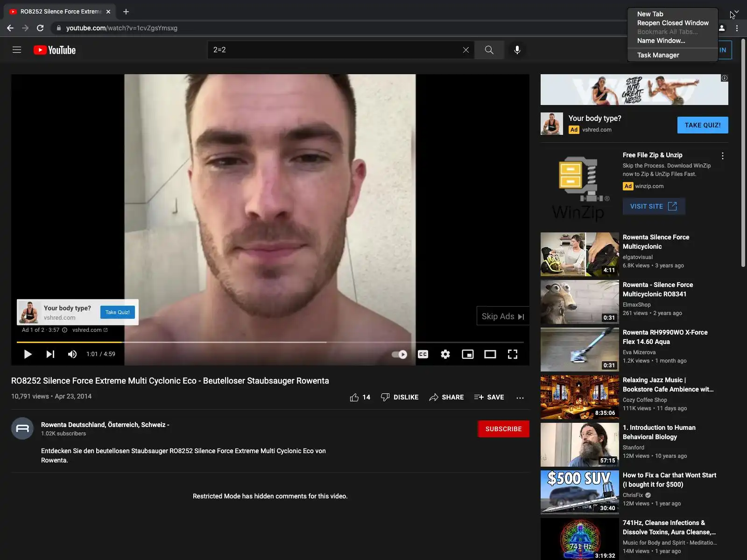
Task: Click the TAKE QUIZ! sidebar button
Action: (703, 125)
